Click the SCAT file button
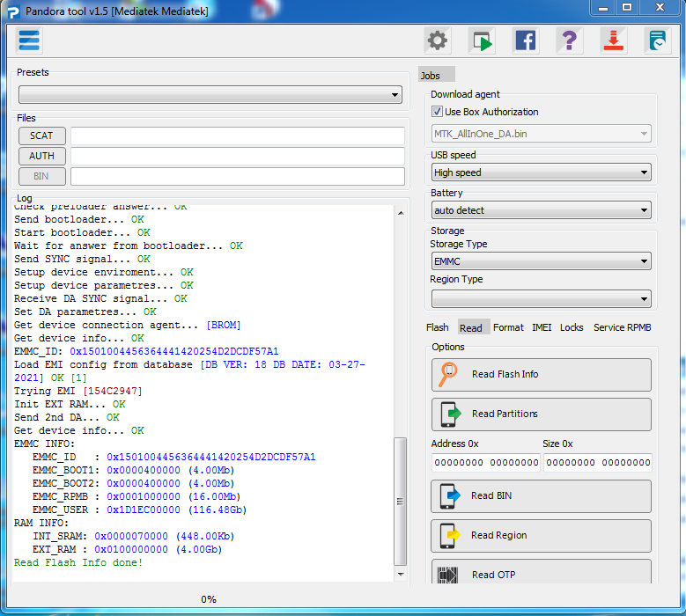This screenshot has width=686, height=616. tap(42, 136)
